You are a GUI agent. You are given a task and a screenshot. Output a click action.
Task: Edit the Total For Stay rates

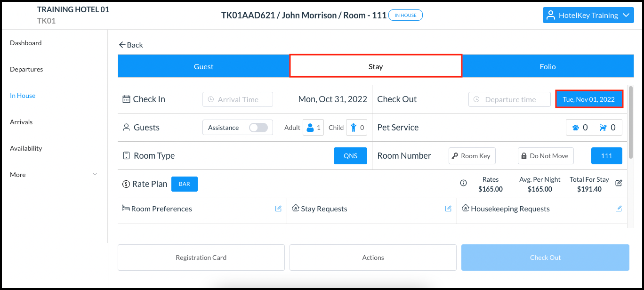click(618, 183)
